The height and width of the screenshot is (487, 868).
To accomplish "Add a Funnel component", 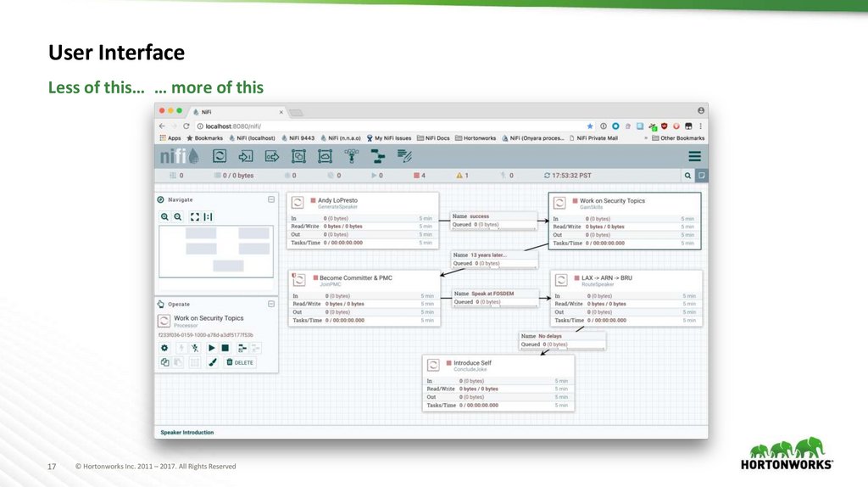I will point(352,156).
